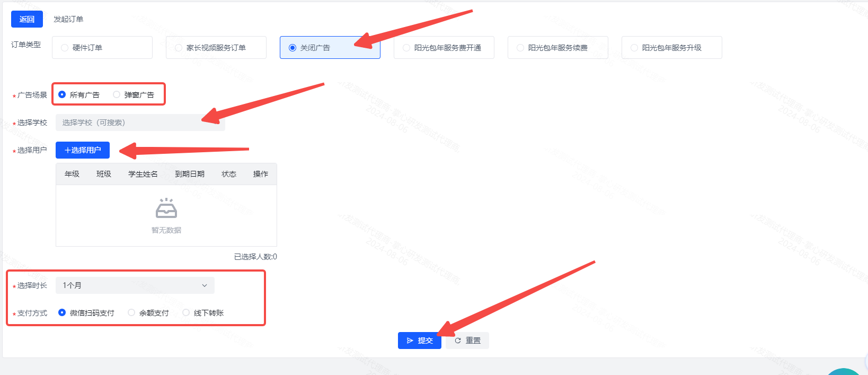Click the +选择用户 button
Screen dimensions: 868x375
point(83,150)
